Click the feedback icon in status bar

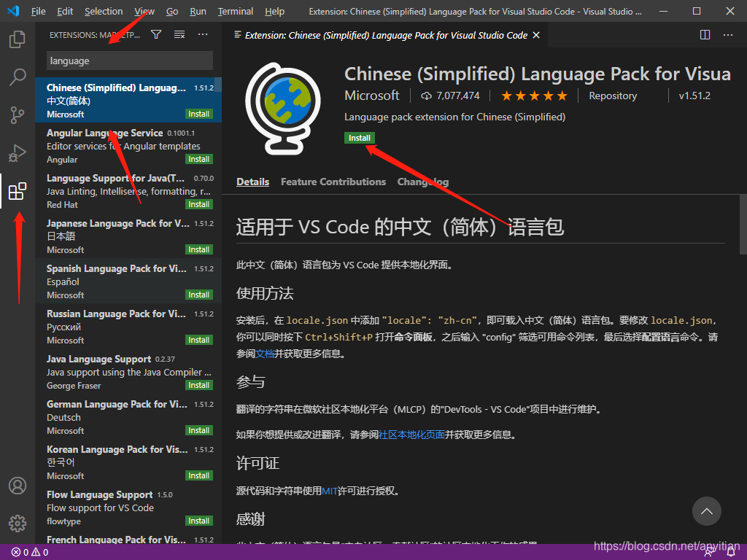coord(709,553)
